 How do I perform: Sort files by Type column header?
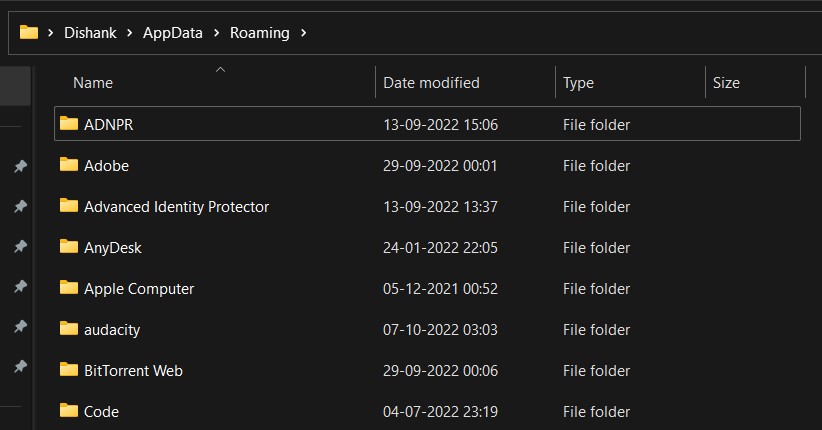[578, 83]
